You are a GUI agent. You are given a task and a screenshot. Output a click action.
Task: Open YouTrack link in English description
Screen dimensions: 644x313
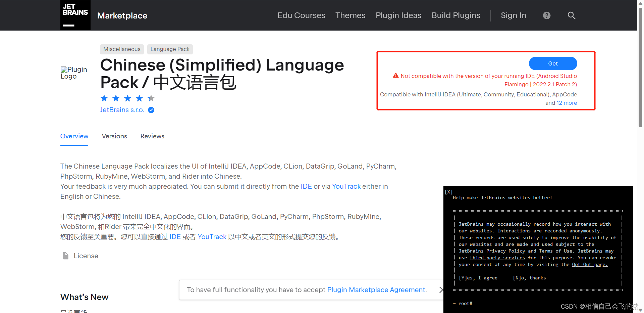(x=346, y=186)
